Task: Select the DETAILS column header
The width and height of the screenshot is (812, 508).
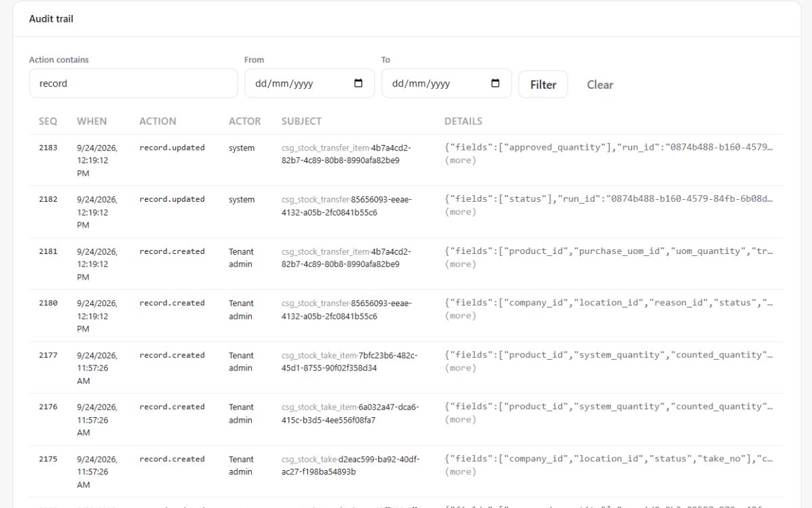Action: point(464,121)
